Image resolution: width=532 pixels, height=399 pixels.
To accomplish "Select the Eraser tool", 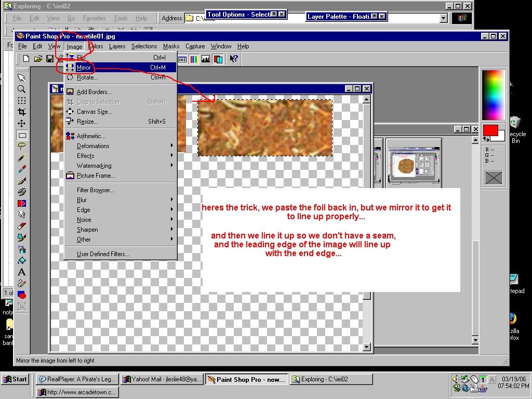I will (x=22, y=227).
